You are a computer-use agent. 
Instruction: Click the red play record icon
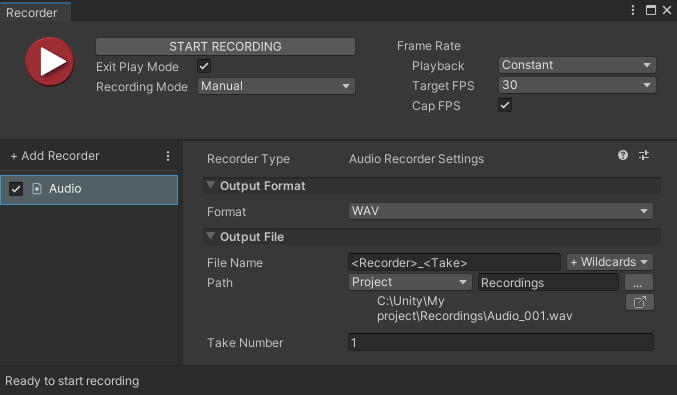point(50,61)
